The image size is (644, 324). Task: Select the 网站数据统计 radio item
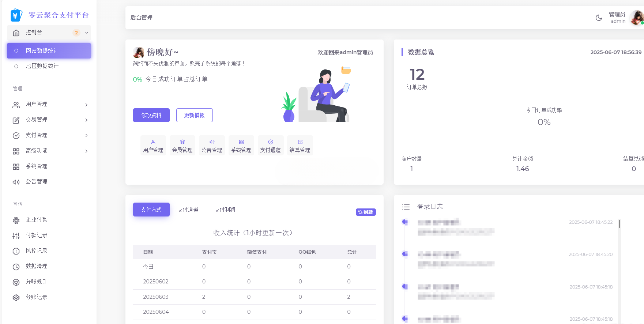pyautogui.click(x=16, y=51)
